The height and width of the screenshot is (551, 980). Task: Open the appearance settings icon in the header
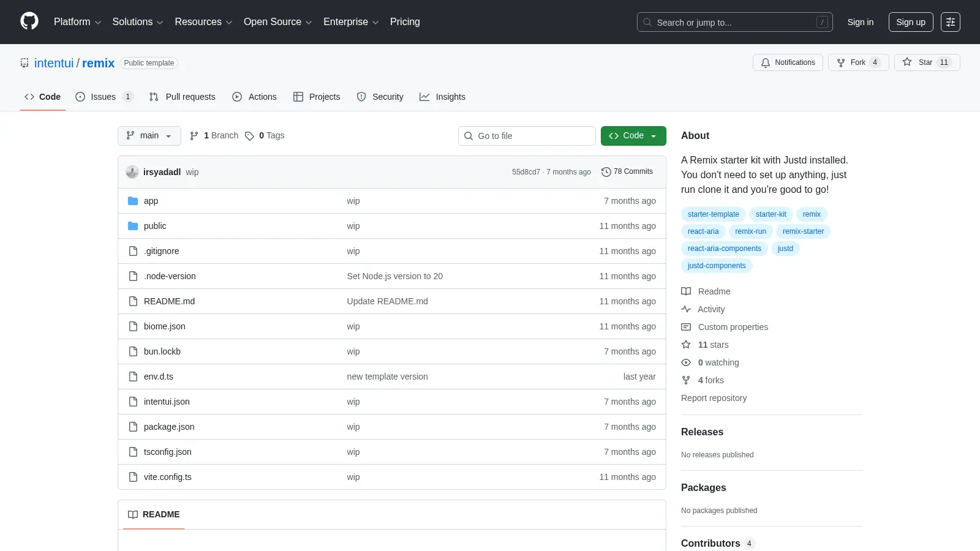(x=951, y=22)
